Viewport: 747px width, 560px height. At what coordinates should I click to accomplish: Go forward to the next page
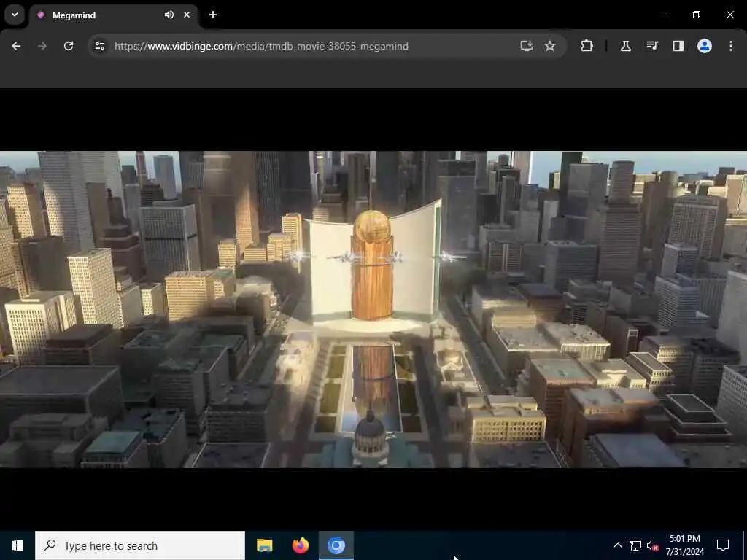pos(42,46)
